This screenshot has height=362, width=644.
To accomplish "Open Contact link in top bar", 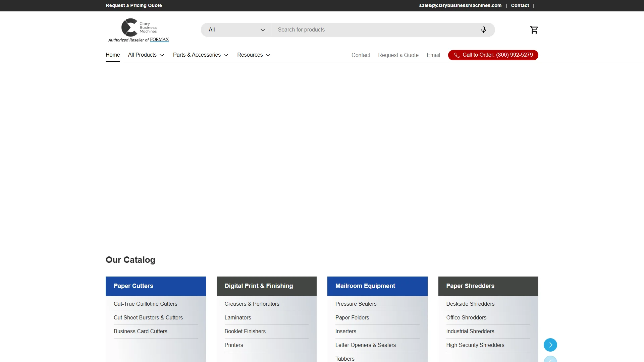I will tap(520, 5).
